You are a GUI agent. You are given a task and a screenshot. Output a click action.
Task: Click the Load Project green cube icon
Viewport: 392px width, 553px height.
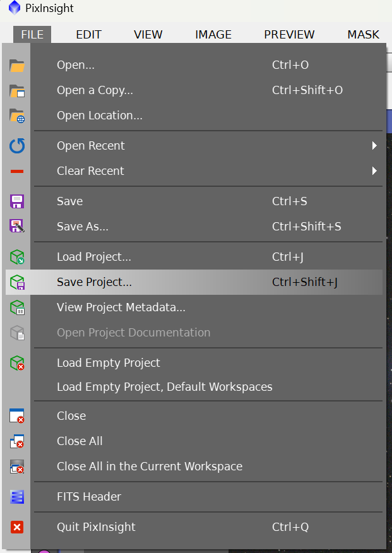click(17, 257)
